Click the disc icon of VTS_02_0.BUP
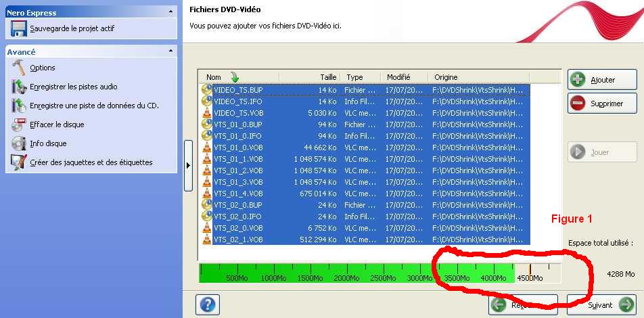Image resolution: width=644 pixels, height=318 pixels. (207, 204)
